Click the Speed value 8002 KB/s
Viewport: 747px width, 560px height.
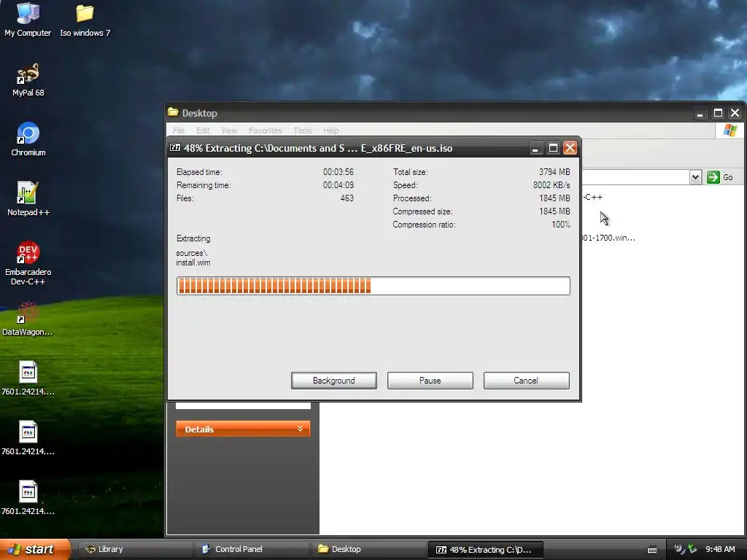(551, 184)
